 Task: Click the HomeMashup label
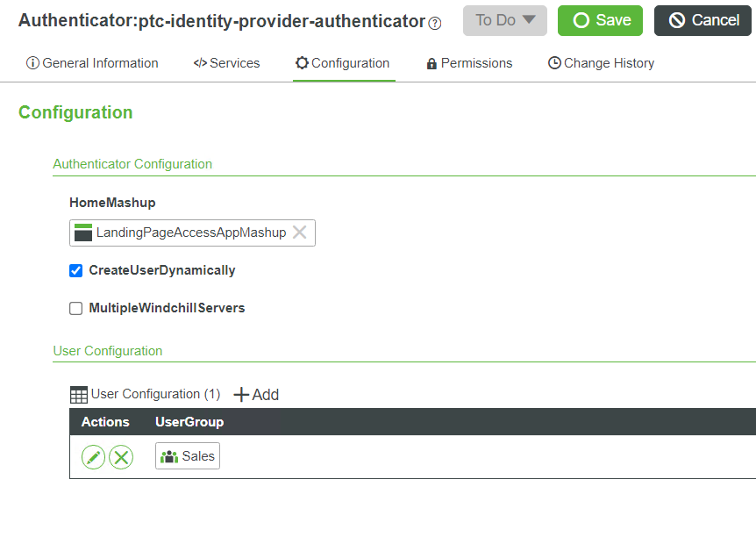coord(112,203)
